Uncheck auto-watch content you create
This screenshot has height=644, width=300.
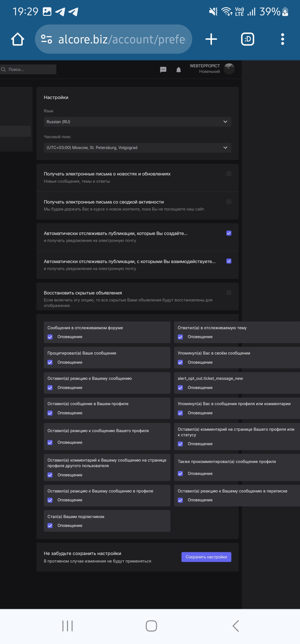click(229, 233)
